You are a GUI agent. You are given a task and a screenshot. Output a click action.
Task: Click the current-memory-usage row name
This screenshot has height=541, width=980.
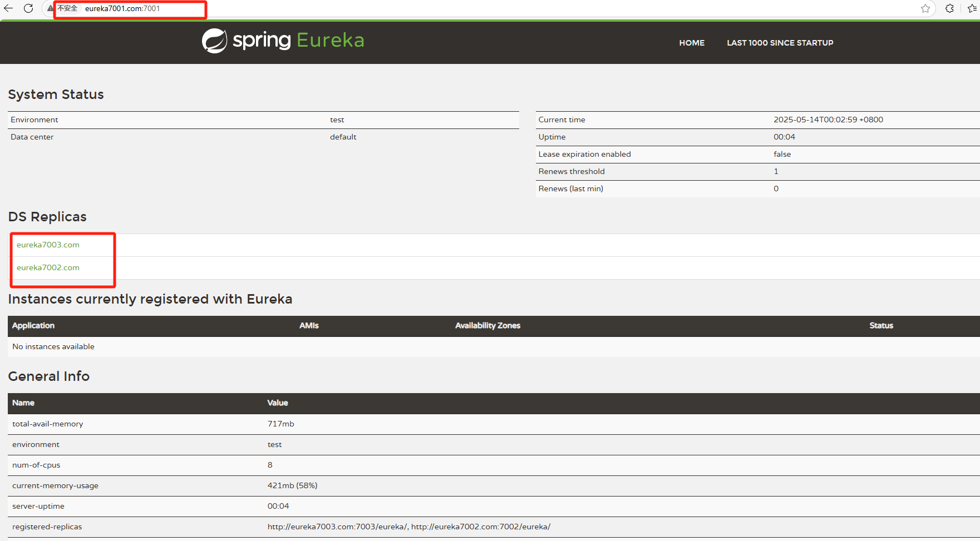[55, 485]
